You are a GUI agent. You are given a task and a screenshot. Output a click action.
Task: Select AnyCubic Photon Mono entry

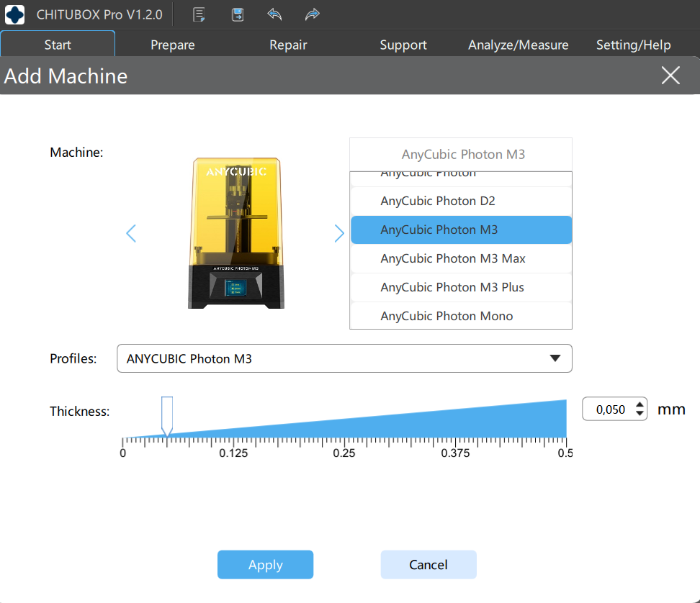coord(461,316)
